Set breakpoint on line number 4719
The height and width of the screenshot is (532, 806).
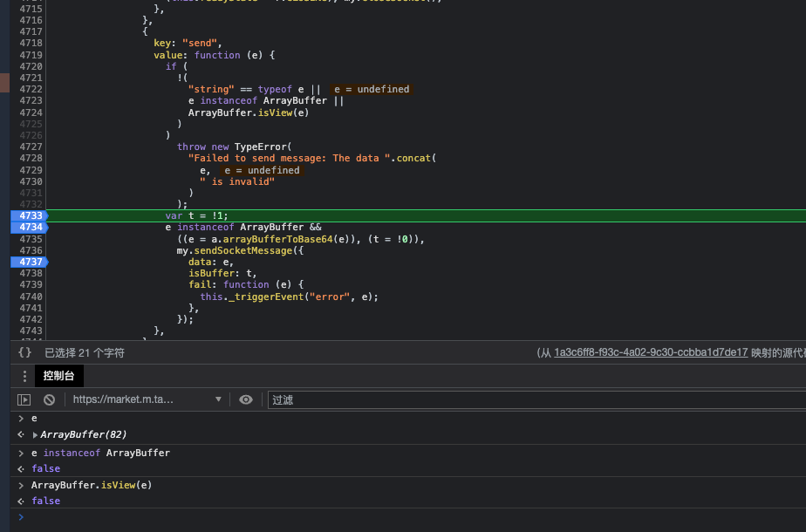coord(31,56)
